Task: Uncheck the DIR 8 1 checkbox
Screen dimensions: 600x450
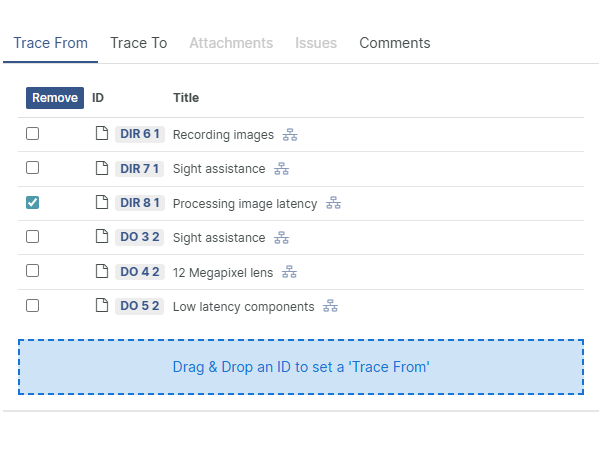Action: [33, 203]
